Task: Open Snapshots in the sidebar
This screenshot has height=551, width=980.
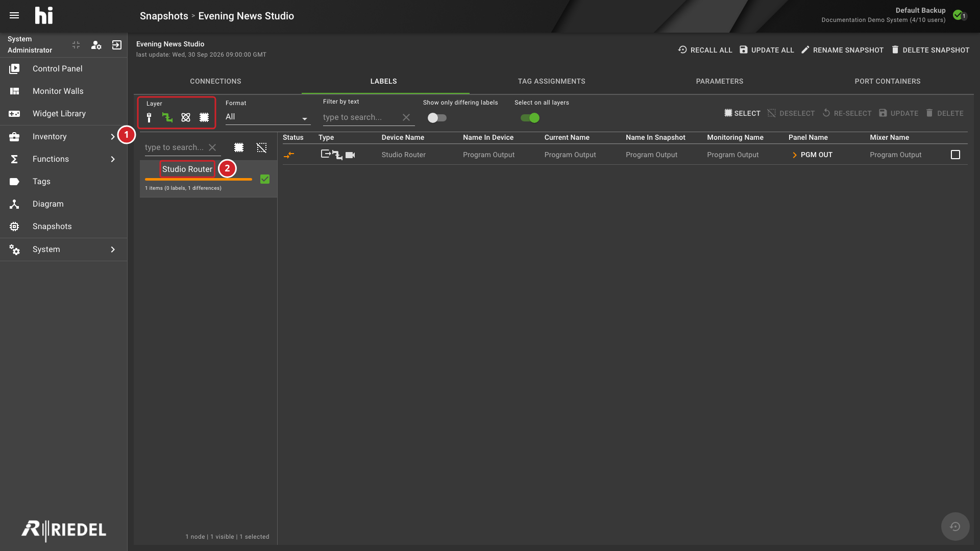Action: 63,227
